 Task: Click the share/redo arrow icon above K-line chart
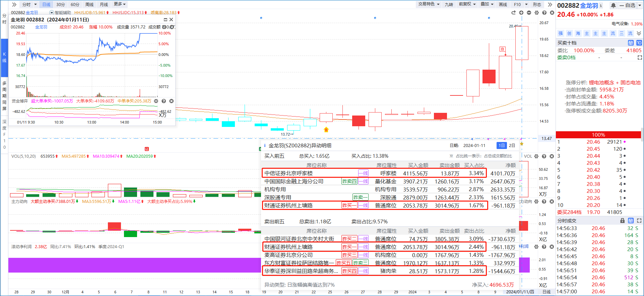tap(513, 13)
